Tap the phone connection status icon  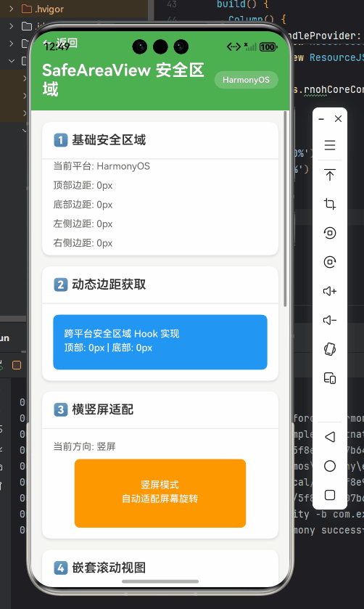coord(233,47)
